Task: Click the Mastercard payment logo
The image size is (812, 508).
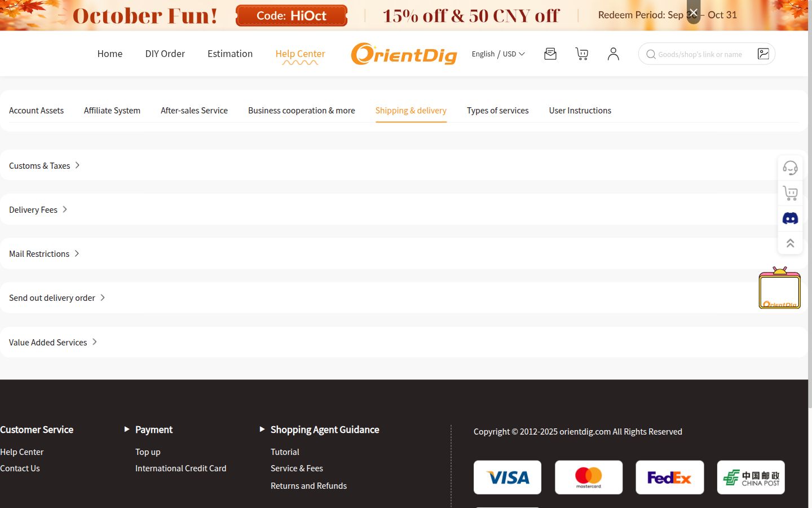Action: click(589, 478)
